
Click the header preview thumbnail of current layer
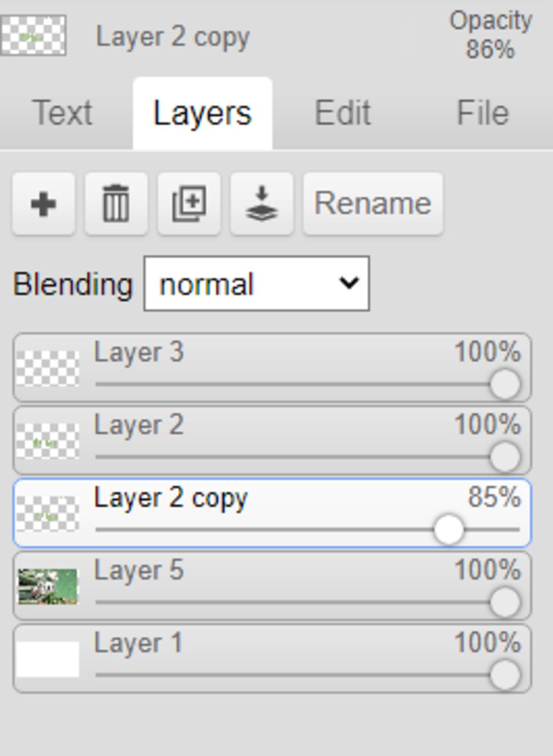click(x=33, y=36)
